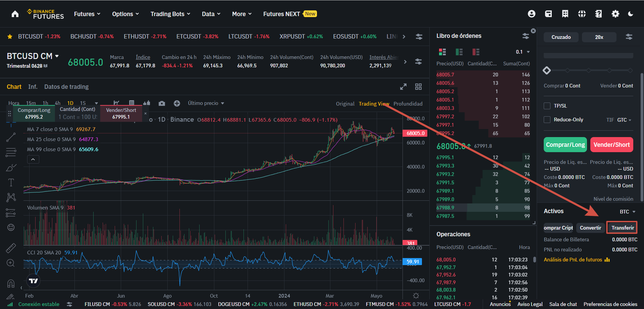Click the plus circle icon in chart toolbar

pyautogui.click(x=177, y=103)
